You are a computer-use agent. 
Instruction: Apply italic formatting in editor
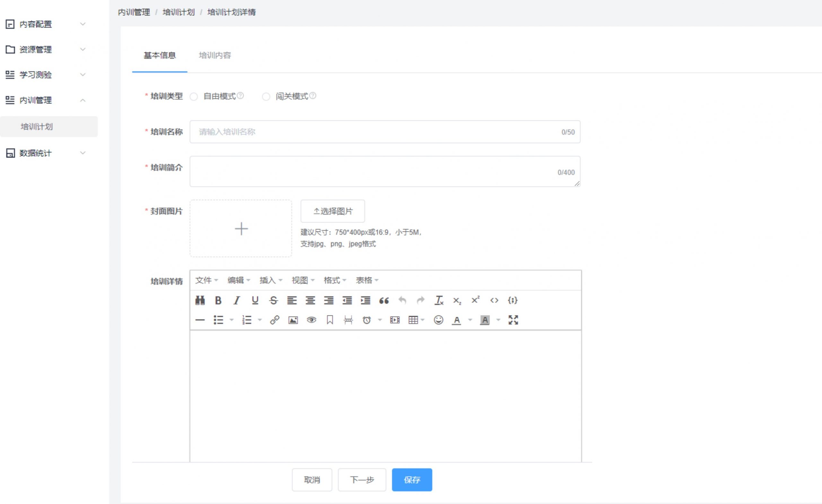[237, 300]
